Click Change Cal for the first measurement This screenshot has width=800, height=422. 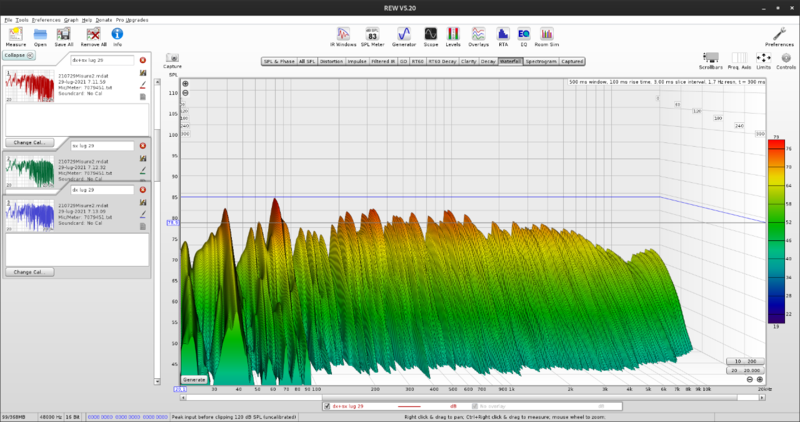point(28,143)
